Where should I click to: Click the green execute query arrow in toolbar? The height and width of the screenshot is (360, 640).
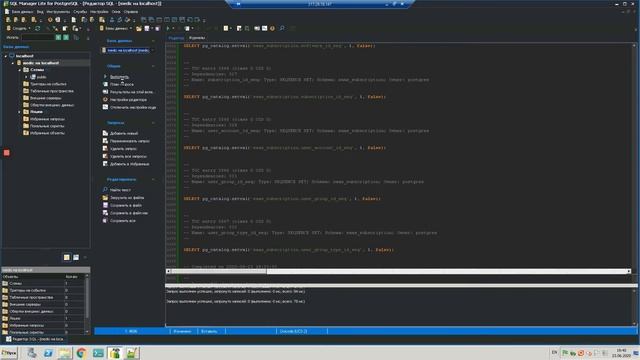168,29
